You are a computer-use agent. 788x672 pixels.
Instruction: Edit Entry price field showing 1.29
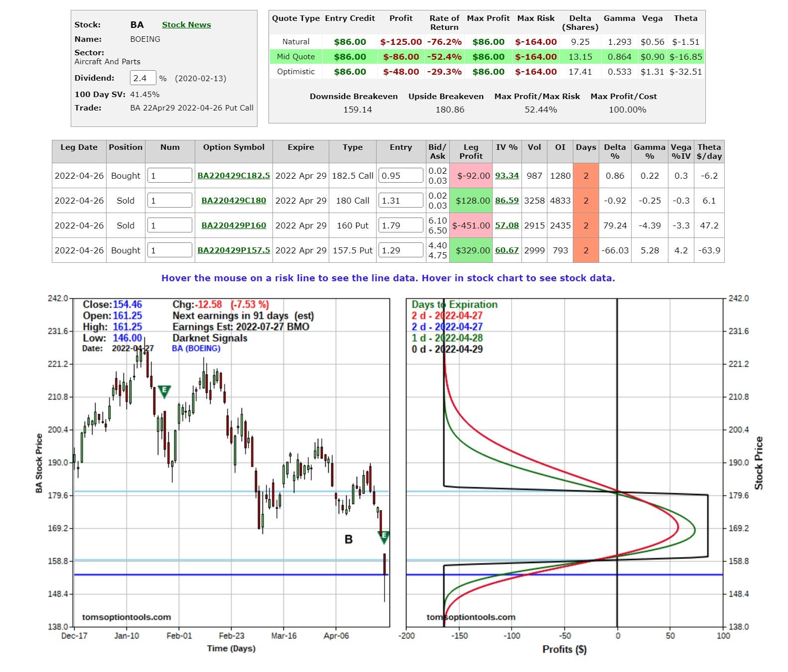coord(401,250)
